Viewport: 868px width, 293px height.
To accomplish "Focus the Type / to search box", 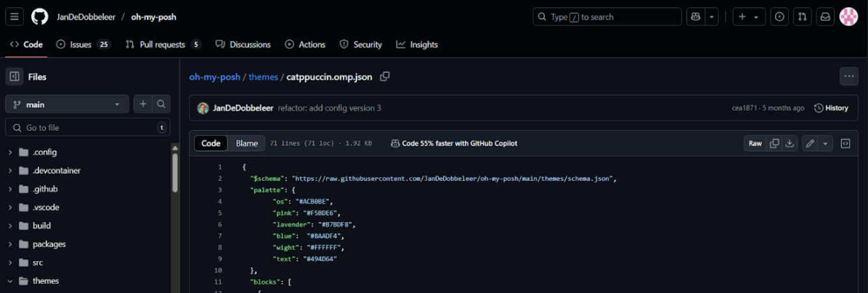I will click(x=607, y=17).
